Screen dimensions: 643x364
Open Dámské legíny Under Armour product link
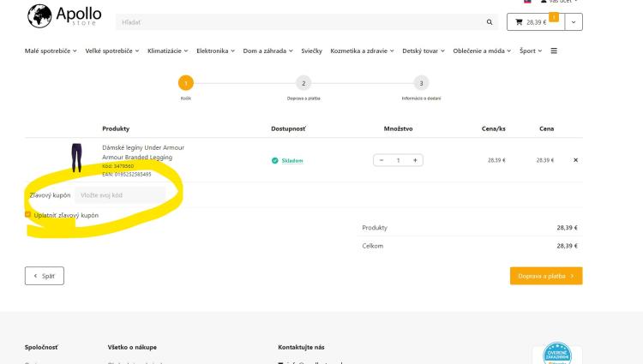click(x=143, y=152)
